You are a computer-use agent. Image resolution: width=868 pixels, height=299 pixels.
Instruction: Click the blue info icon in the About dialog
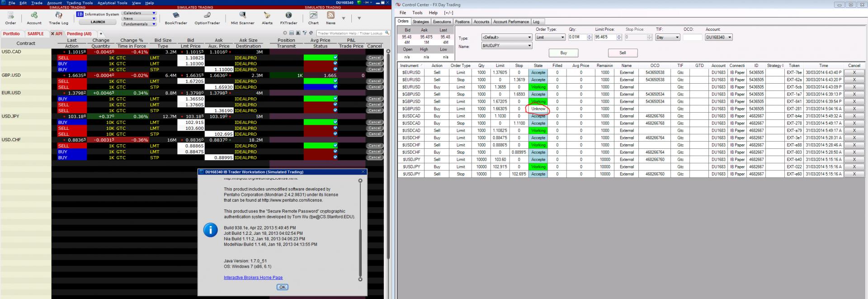click(x=210, y=230)
